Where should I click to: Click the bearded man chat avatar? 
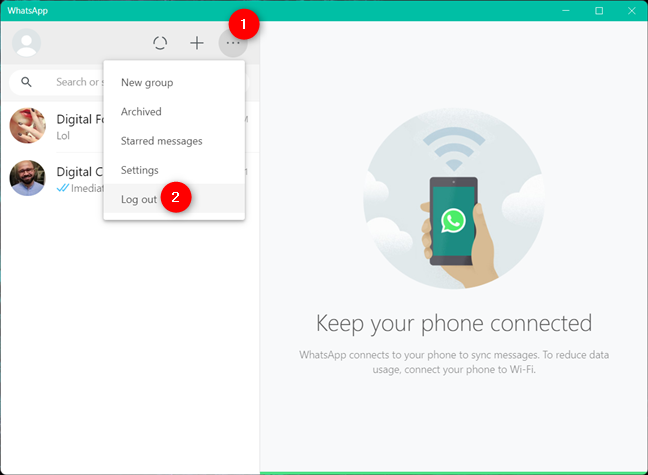[x=28, y=178]
